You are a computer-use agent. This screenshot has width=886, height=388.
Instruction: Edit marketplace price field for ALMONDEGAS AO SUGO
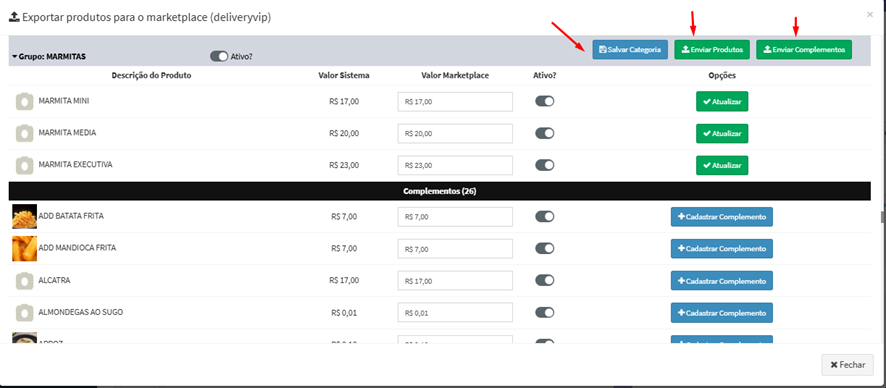[455, 313]
